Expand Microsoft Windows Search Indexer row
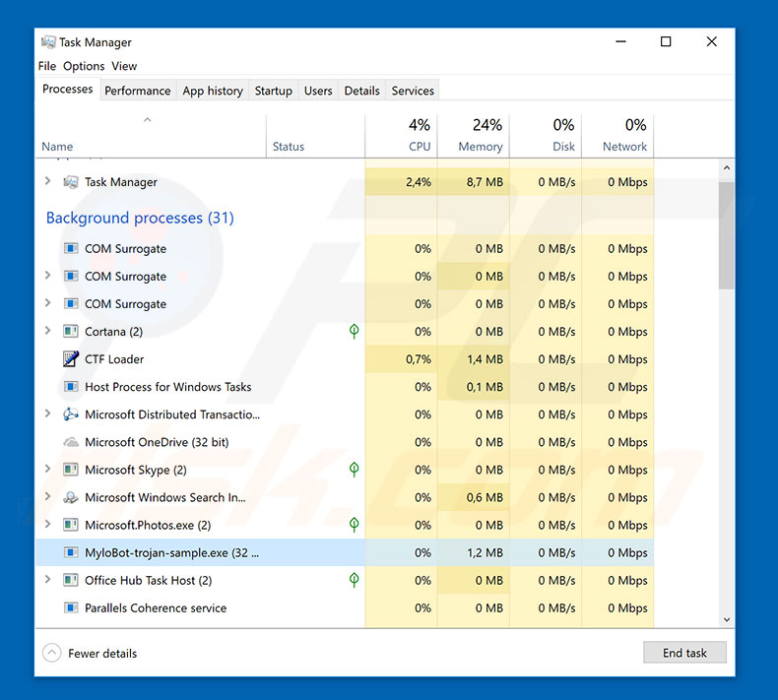Viewport: 778px width, 700px height. pyautogui.click(x=47, y=496)
